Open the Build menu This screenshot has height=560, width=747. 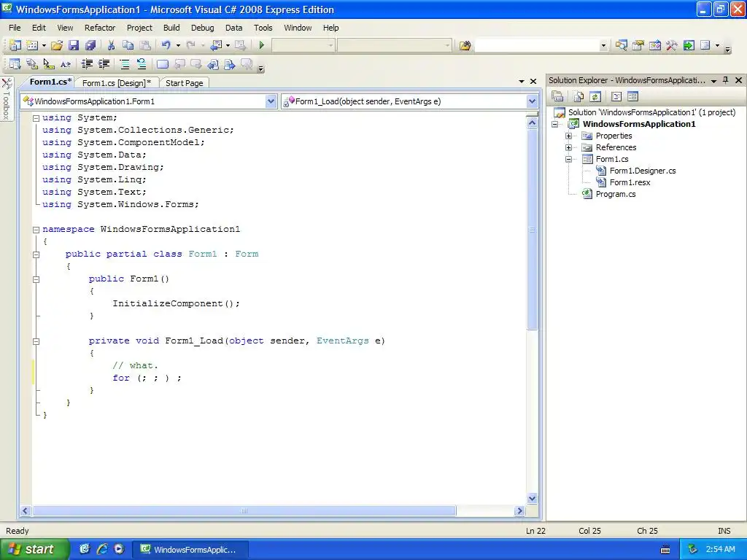[171, 28]
